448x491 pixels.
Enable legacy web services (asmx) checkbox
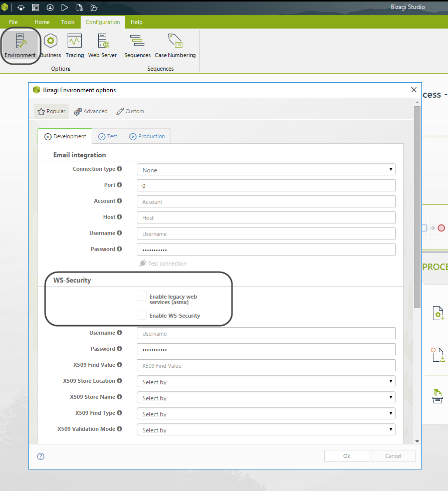(142, 296)
